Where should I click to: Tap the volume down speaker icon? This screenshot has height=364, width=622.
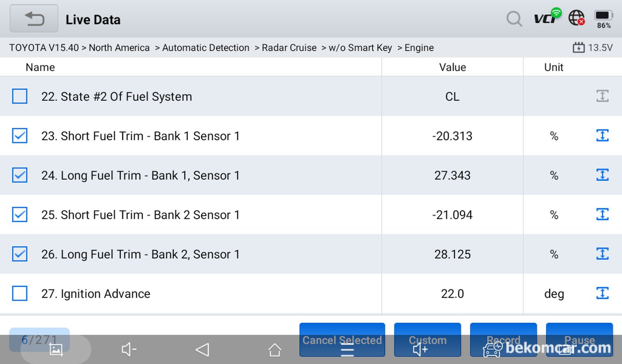[x=129, y=350]
